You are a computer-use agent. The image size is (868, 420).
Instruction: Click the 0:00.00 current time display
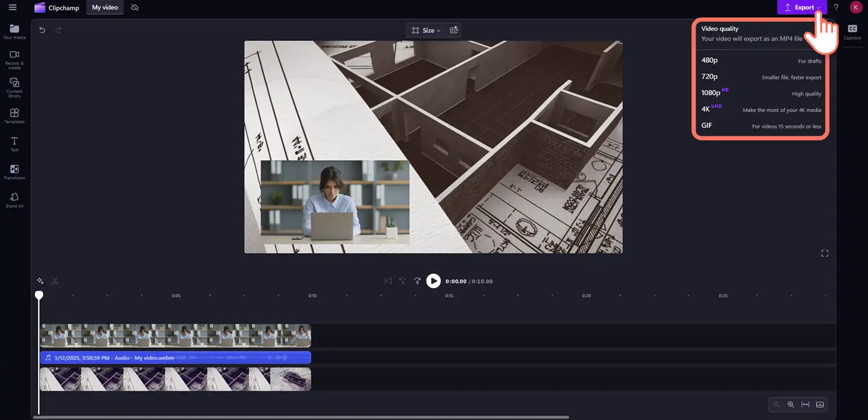pos(456,281)
